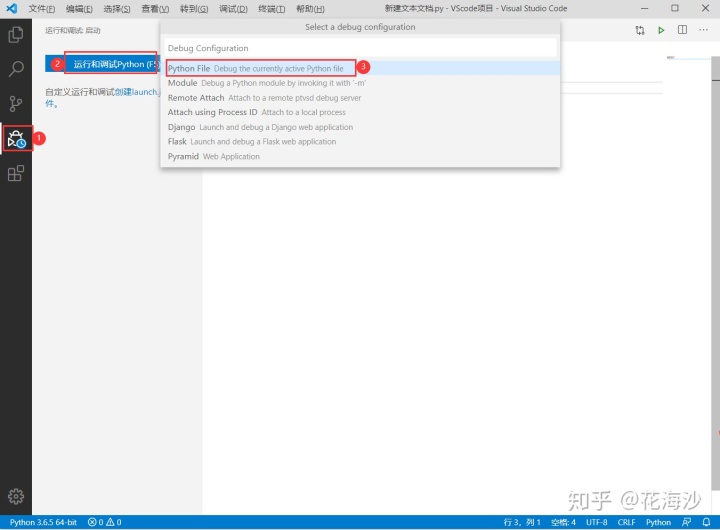
Task: Select Flask debug configuration
Action: click(x=360, y=141)
